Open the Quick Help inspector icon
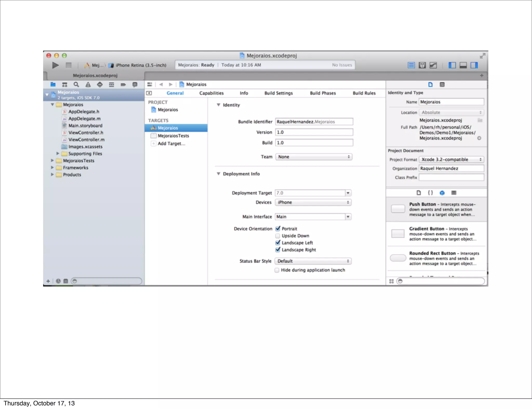The height and width of the screenshot is (409, 532). pyautogui.click(x=442, y=85)
